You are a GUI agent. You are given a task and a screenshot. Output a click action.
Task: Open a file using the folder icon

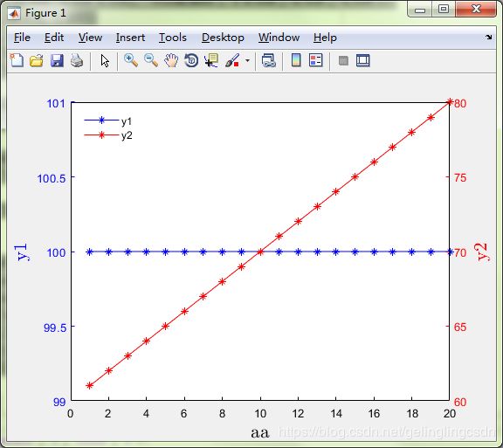37,60
